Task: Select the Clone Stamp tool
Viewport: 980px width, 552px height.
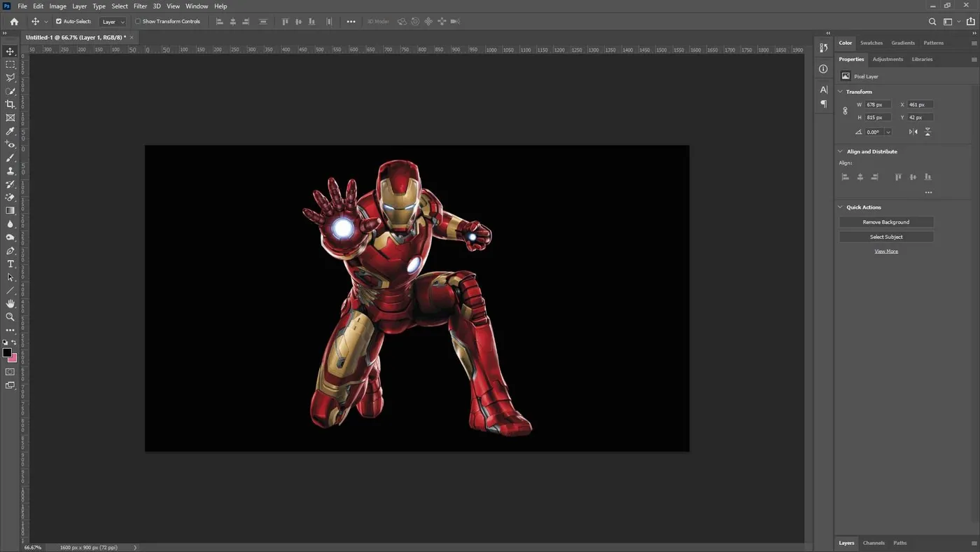Action: pyautogui.click(x=10, y=171)
